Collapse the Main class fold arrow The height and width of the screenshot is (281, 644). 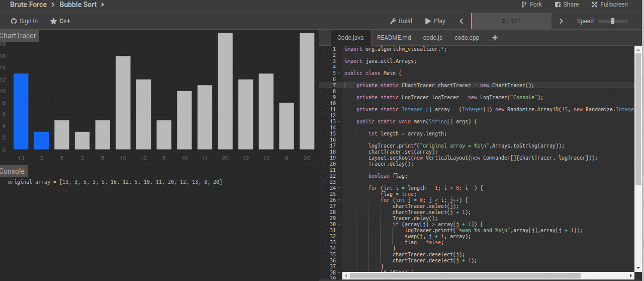click(339, 73)
